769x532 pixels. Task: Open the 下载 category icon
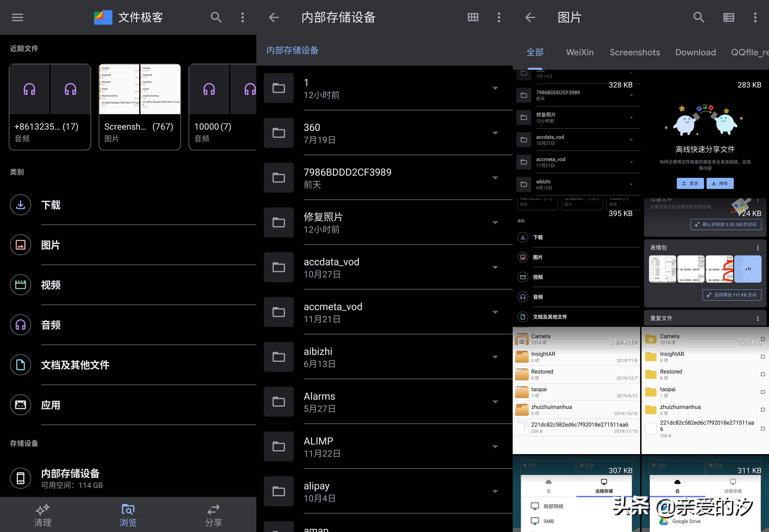(20, 205)
